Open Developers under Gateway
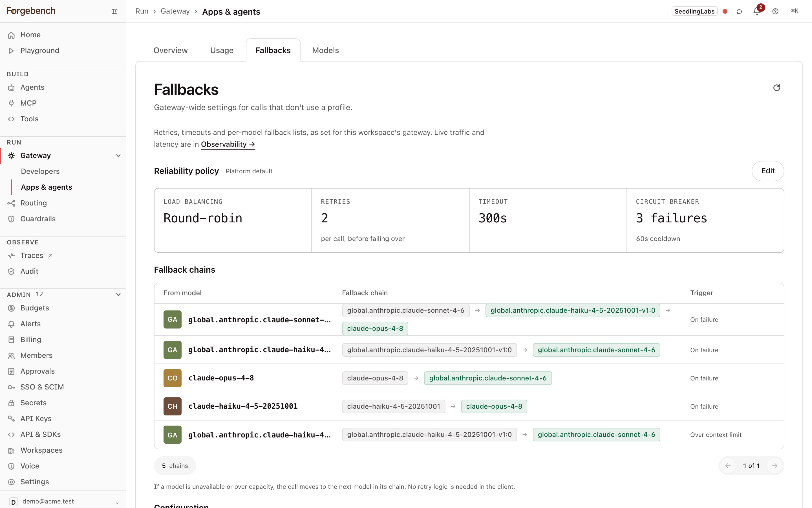The image size is (812, 508). [40, 171]
